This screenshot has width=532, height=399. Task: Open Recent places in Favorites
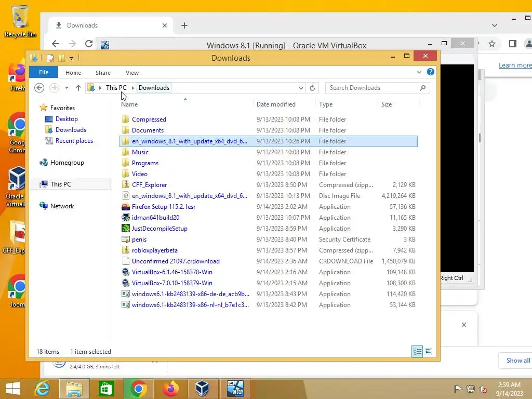[x=74, y=141]
